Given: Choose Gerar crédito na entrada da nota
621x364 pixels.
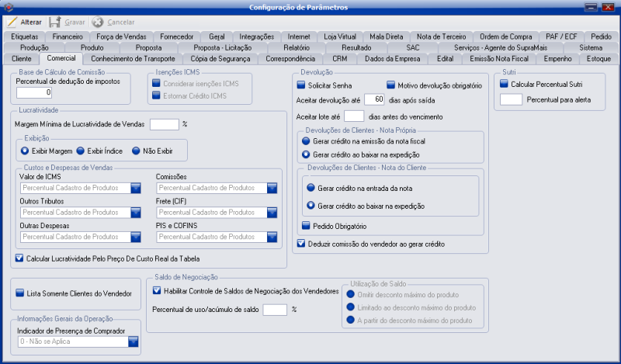Looking at the screenshot, I should pyautogui.click(x=311, y=188).
